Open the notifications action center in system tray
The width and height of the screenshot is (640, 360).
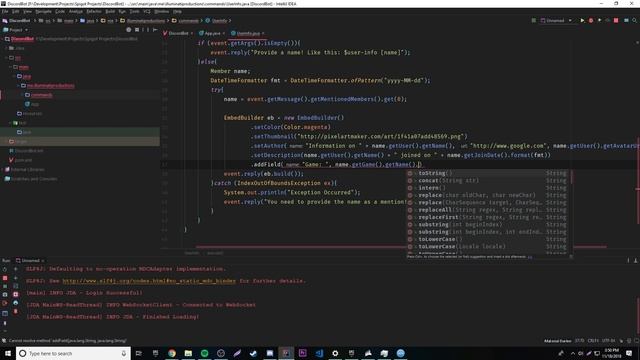pos(629,353)
